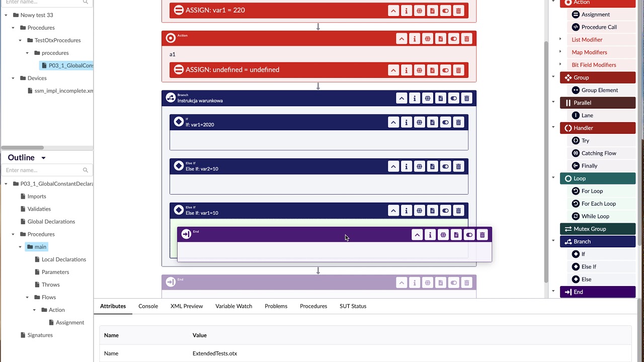
Task: Collapse the Instrukcja warunkowa branch block
Action: [x=401, y=99]
